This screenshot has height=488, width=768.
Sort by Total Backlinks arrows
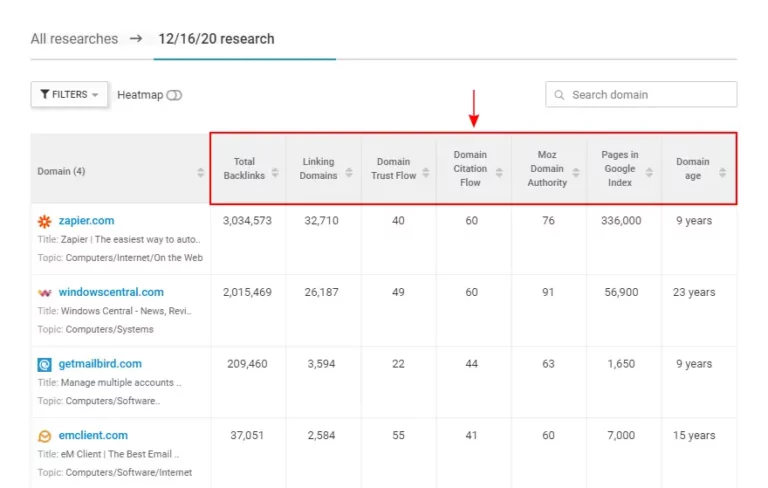[x=275, y=172]
